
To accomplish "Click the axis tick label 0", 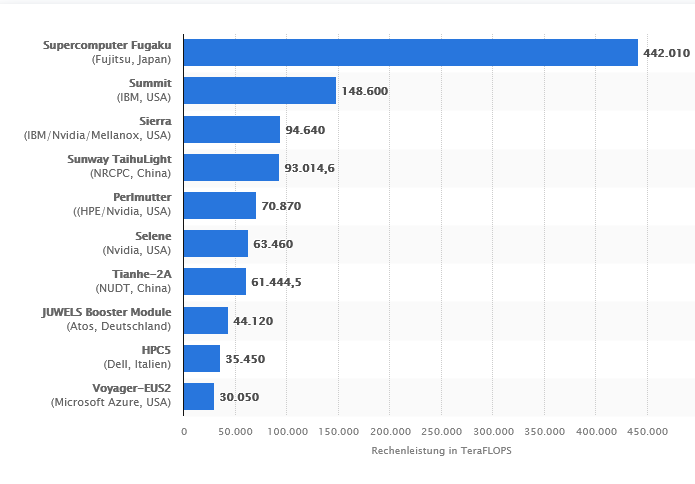I will coord(184,432).
